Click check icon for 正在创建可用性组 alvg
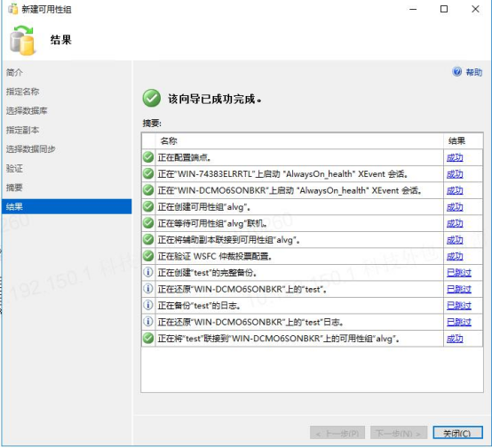The image size is (492, 448). pos(148,206)
